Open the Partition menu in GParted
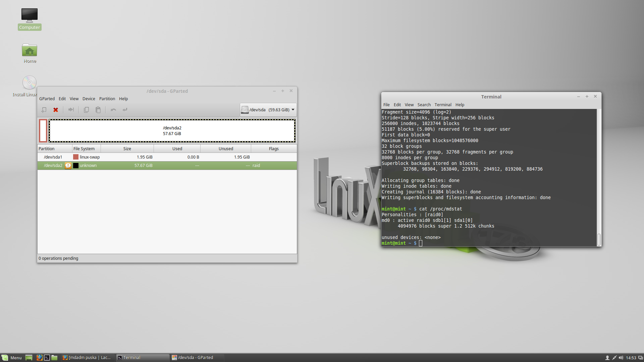The width and height of the screenshot is (644, 362). click(107, 99)
